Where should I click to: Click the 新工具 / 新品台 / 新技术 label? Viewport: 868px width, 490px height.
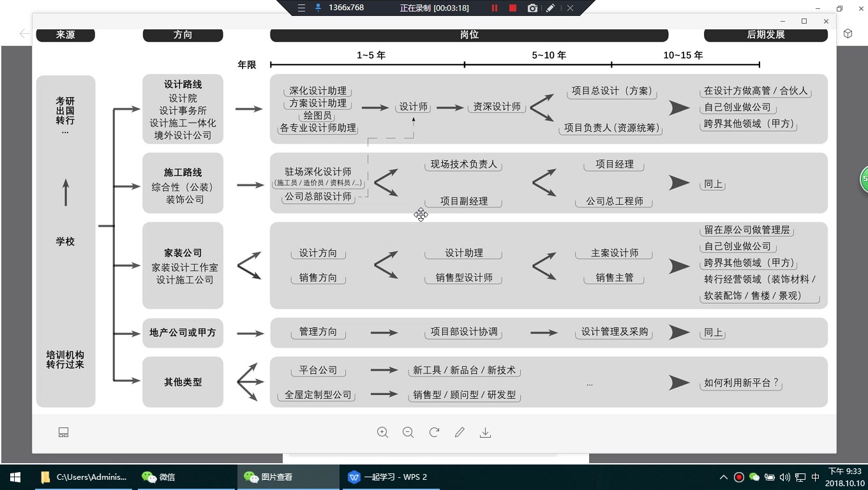464,371
